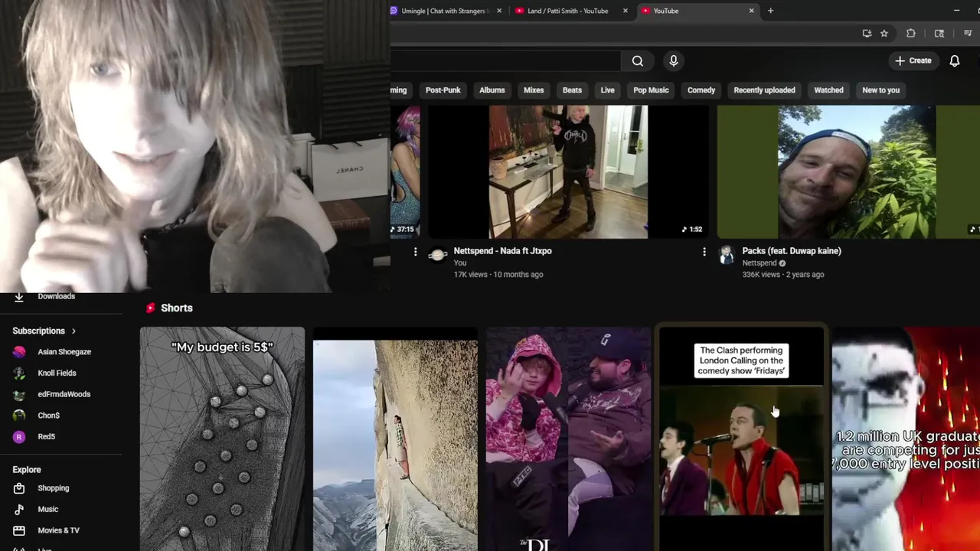Click the Create button
The height and width of the screenshot is (551, 980).
[913, 60]
